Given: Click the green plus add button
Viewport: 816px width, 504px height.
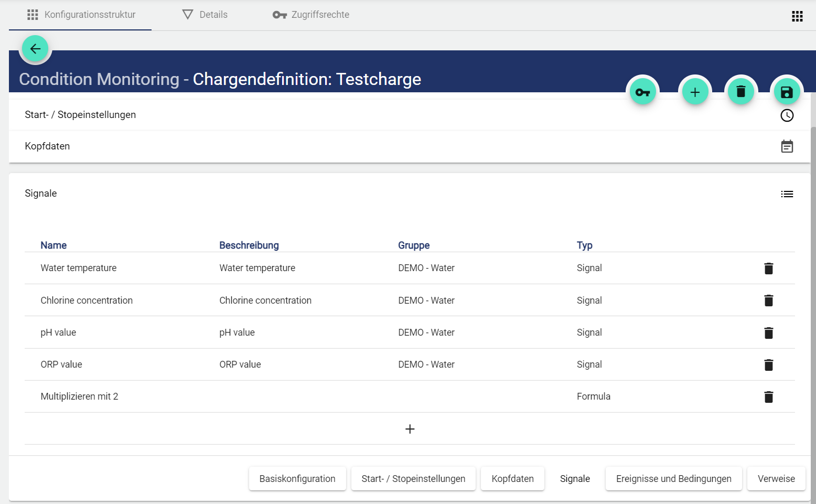Looking at the screenshot, I should [695, 92].
